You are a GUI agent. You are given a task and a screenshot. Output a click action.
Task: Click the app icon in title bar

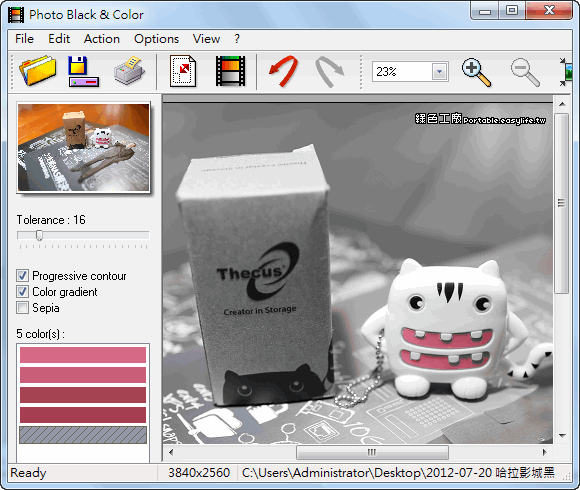click(x=16, y=15)
